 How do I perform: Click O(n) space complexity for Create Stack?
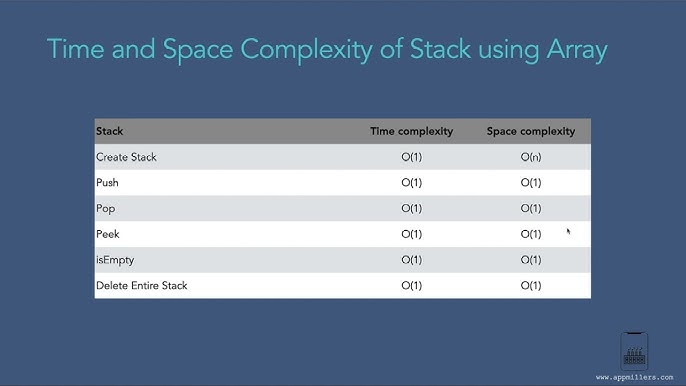[x=531, y=157]
